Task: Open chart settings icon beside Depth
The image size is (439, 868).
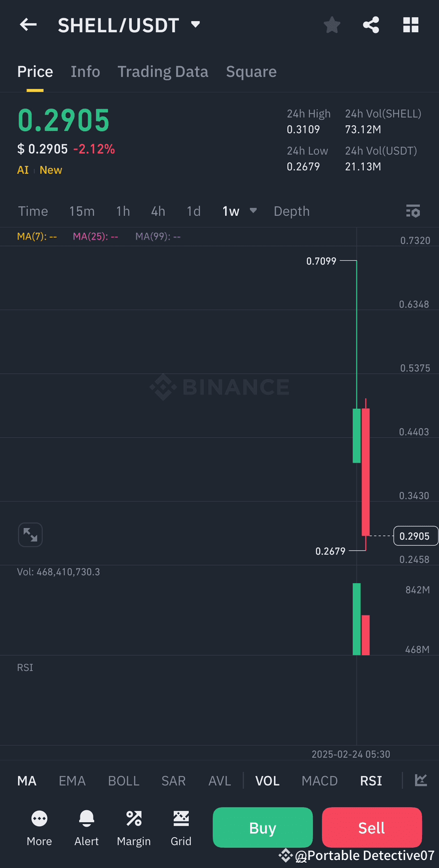Action: pyautogui.click(x=413, y=211)
